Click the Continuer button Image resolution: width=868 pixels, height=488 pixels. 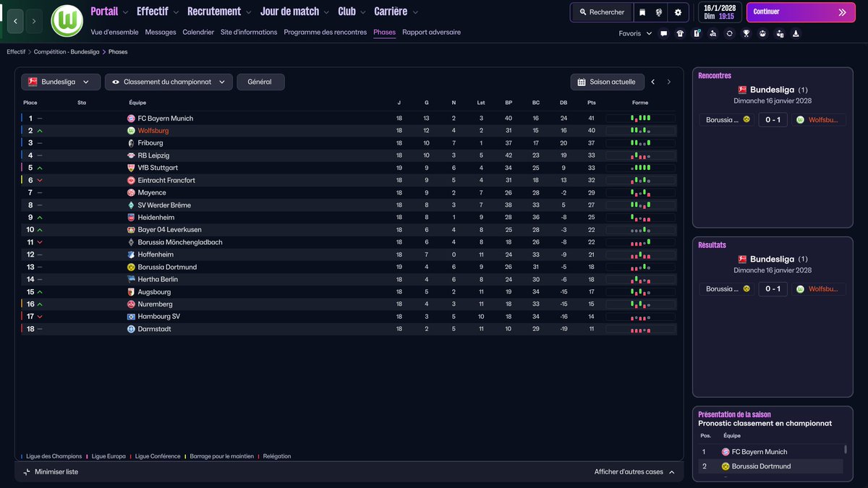coord(800,12)
